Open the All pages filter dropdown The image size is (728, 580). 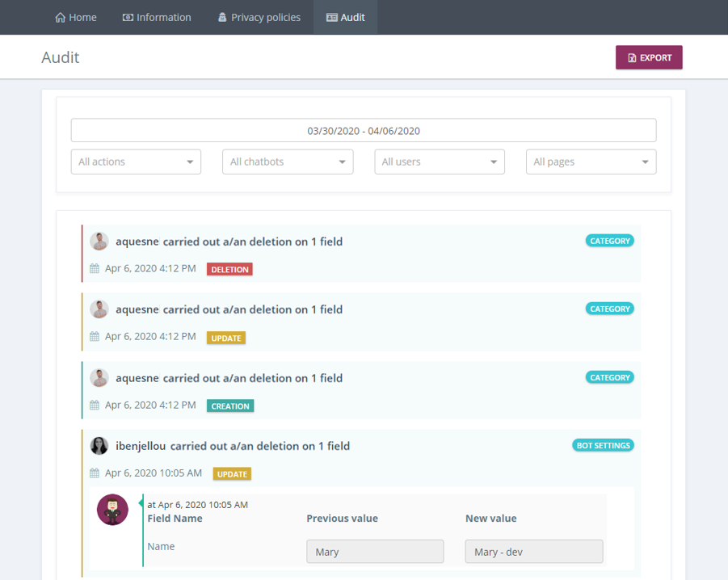pyautogui.click(x=591, y=162)
